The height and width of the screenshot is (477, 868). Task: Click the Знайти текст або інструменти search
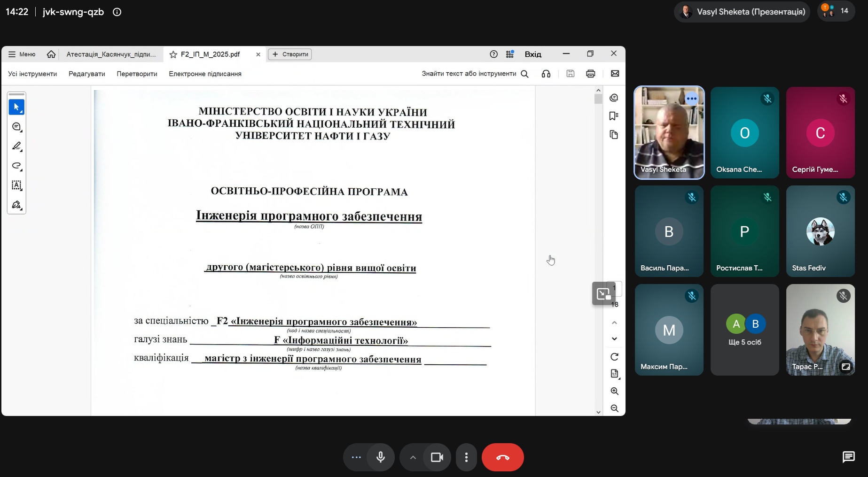click(x=475, y=74)
